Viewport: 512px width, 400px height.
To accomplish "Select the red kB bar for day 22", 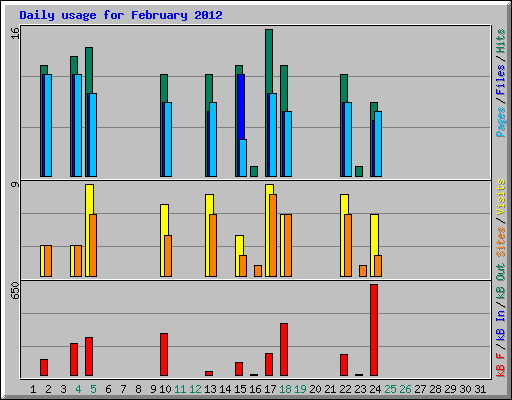I will tap(344, 365).
